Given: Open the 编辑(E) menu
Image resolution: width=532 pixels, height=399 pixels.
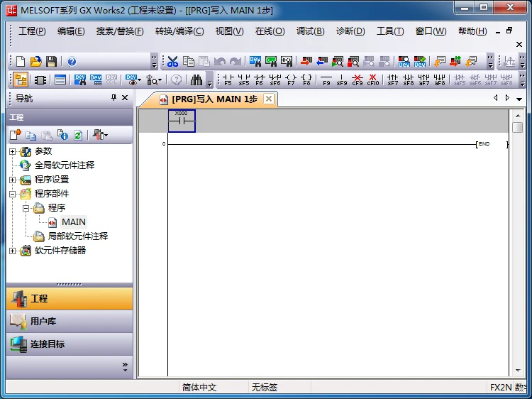Looking at the screenshot, I should (71, 31).
